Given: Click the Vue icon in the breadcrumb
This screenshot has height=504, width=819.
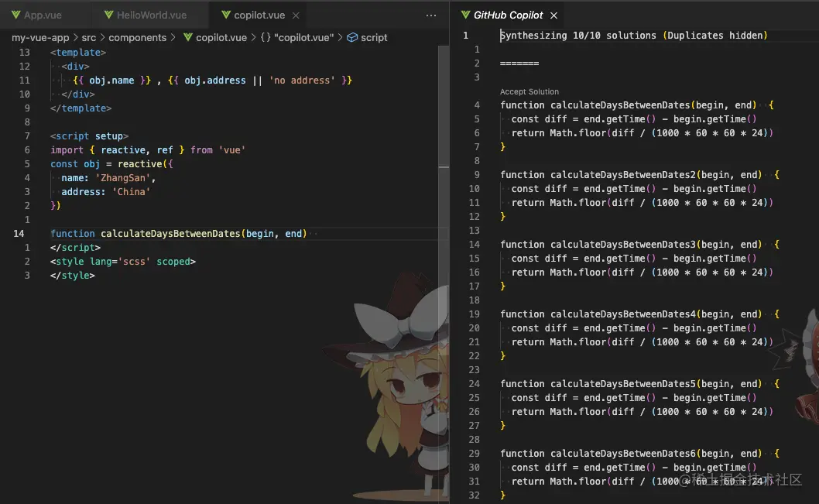Looking at the screenshot, I should 187,38.
